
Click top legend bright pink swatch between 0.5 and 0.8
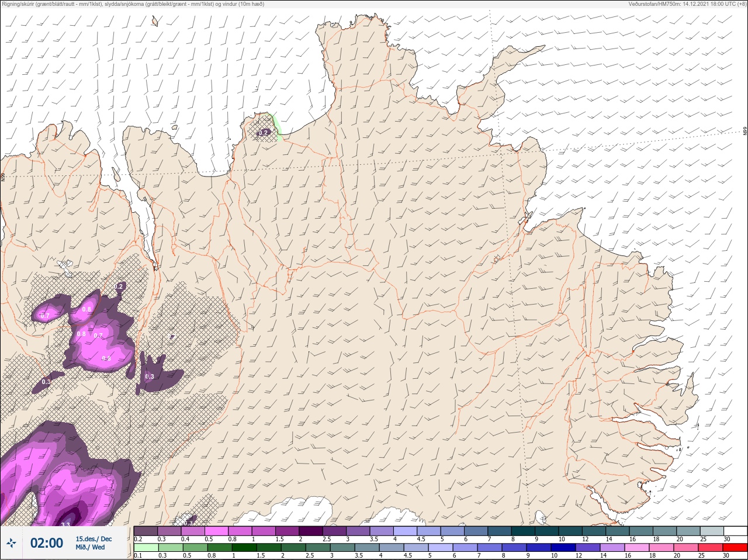coord(217,531)
